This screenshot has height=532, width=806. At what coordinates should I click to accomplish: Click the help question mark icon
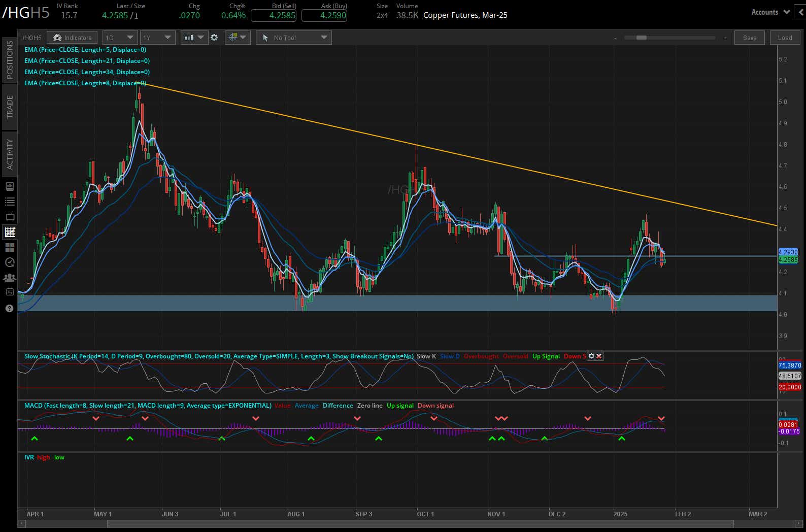pos(9,308)
